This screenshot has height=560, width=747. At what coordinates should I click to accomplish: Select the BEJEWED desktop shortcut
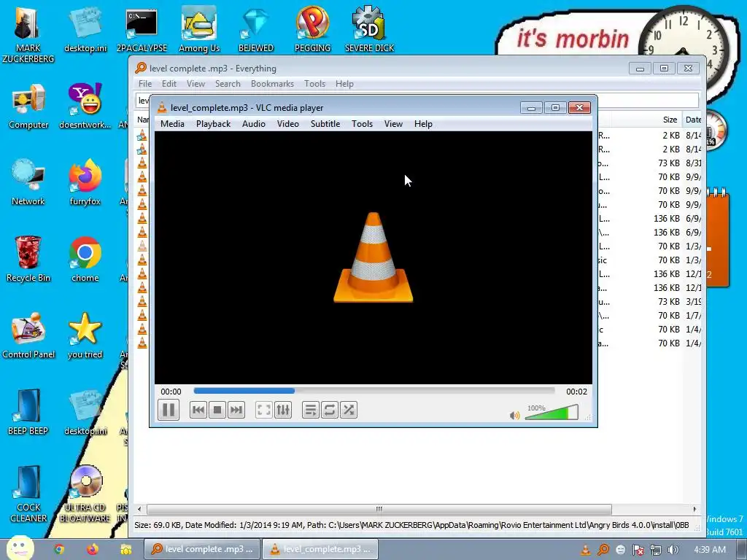(x=256, y=31)
